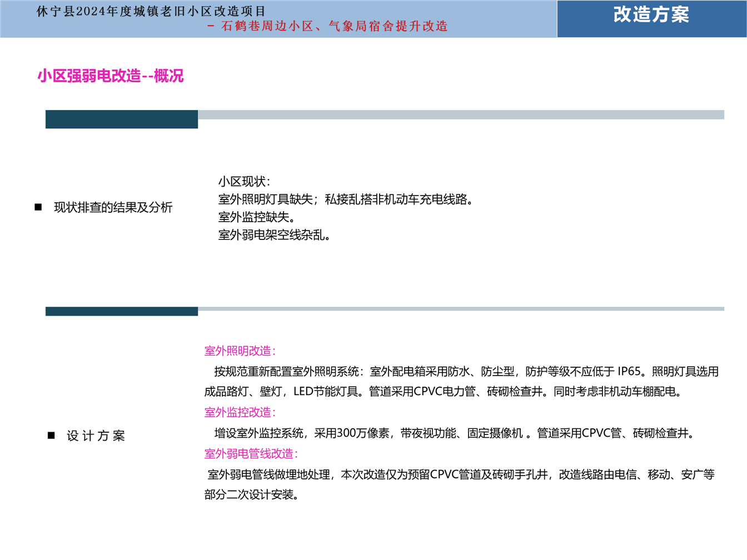Image resolution: width=747 pixels, height=560 pixels.
Task: Select the pink 室外照明改造 subheading
Action: [240, 351]
